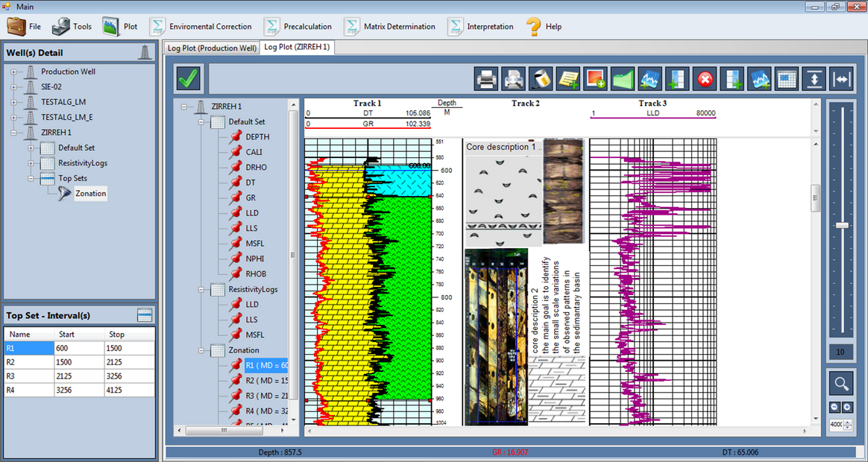The width and height of the screenshot is (868, 462).
Task: Click the add image icon
Action: coord(595,78)
